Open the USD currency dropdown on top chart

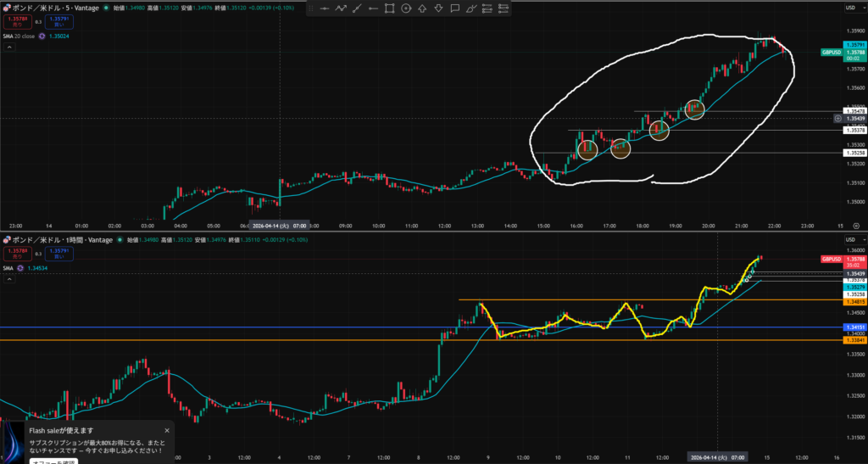849,8
